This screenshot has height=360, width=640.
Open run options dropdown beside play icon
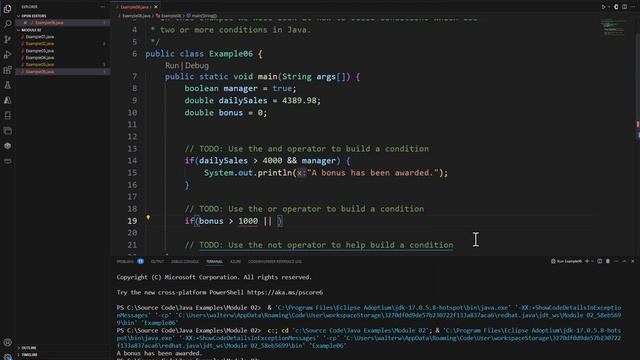[609, 7]
